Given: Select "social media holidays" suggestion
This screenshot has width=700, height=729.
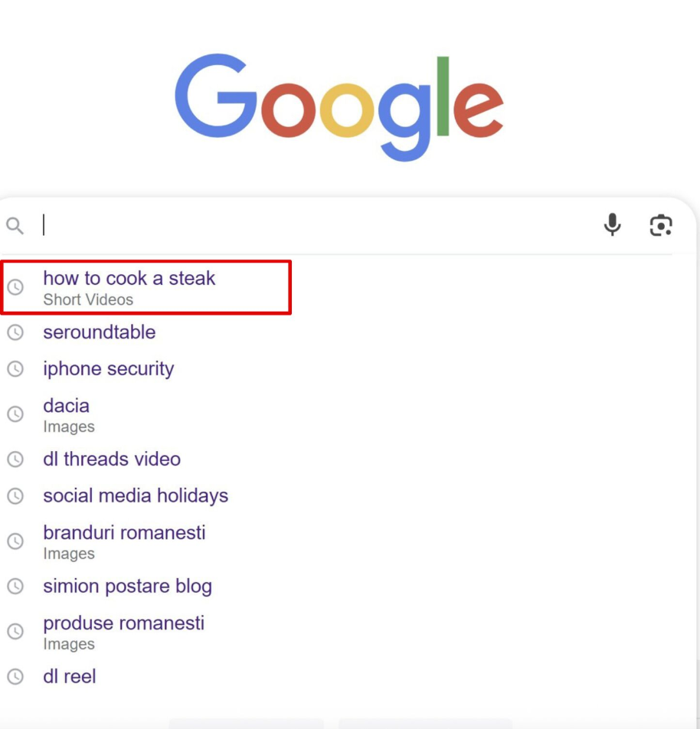Looking at the screenshot, I should 136,496.
